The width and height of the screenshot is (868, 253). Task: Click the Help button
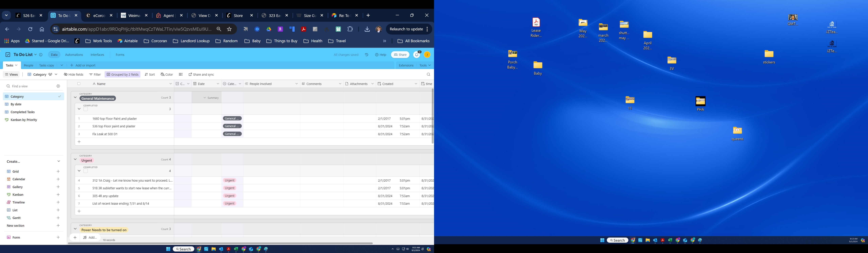(x=381, y=55)
